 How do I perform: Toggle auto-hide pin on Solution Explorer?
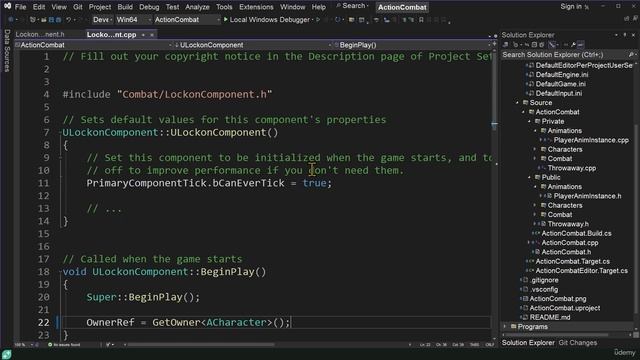pos(625,35)
